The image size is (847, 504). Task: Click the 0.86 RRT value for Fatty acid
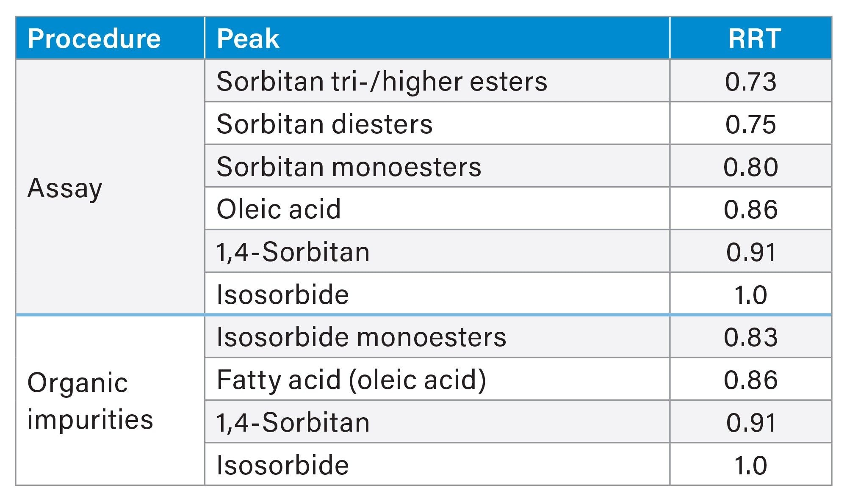[x=750, y=380]
